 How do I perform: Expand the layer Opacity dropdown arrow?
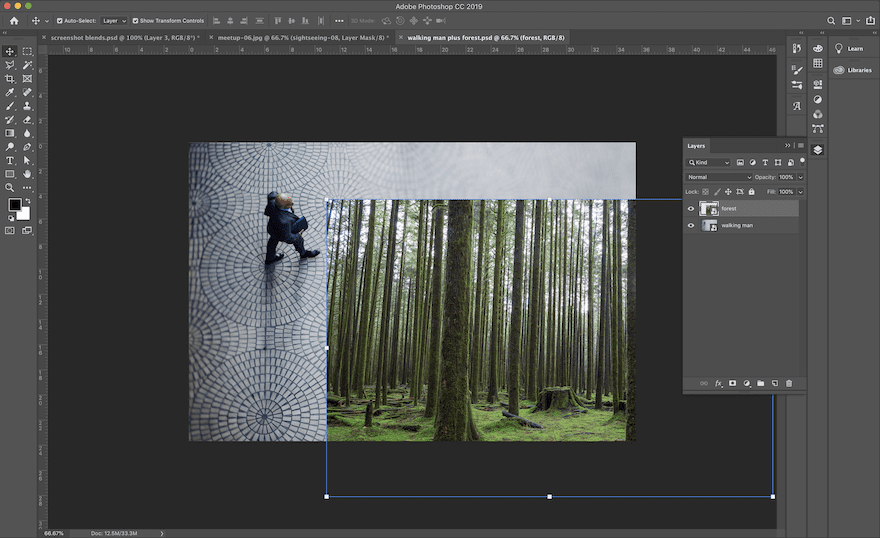(800, 177)
